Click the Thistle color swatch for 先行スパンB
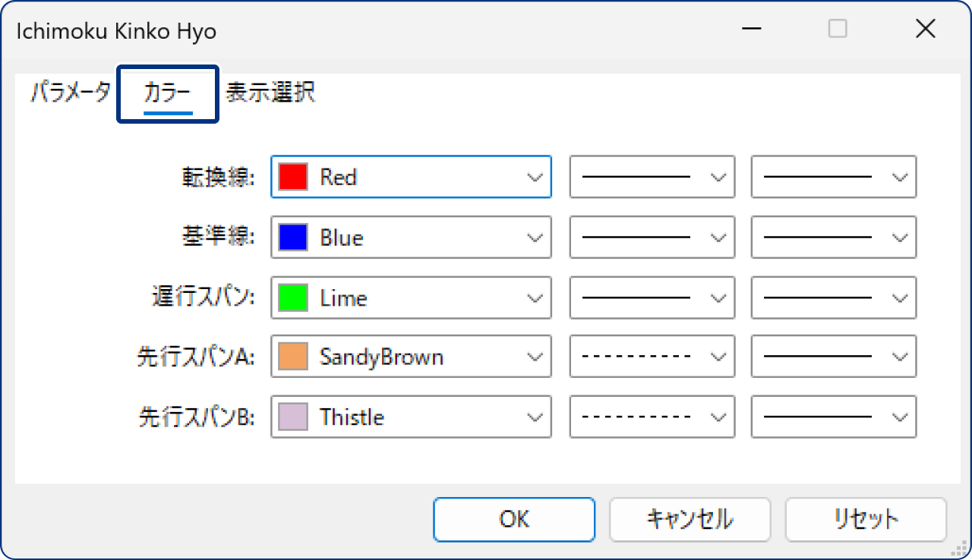Screen dimensions: 972x560 [x=292, y=416]
